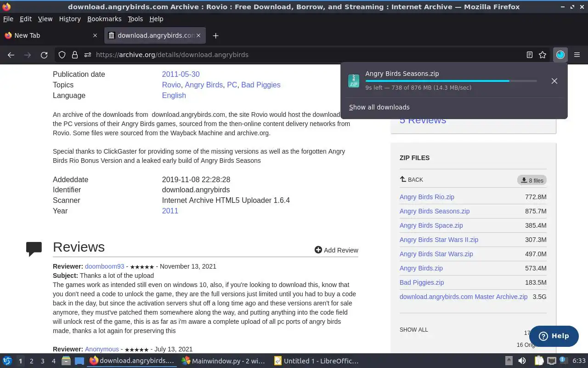Viewport: 588px width, 368px height.
Task: Open the Bad Piggies topic link
Action: 260,85
